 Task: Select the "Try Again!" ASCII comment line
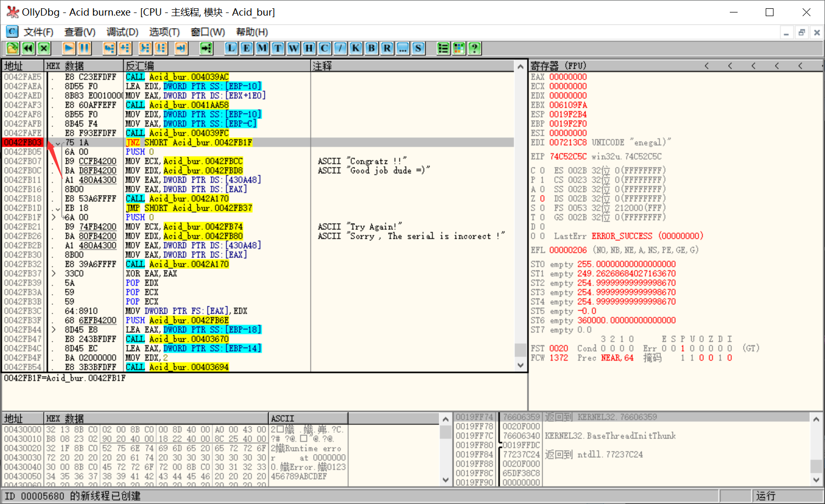360,227
